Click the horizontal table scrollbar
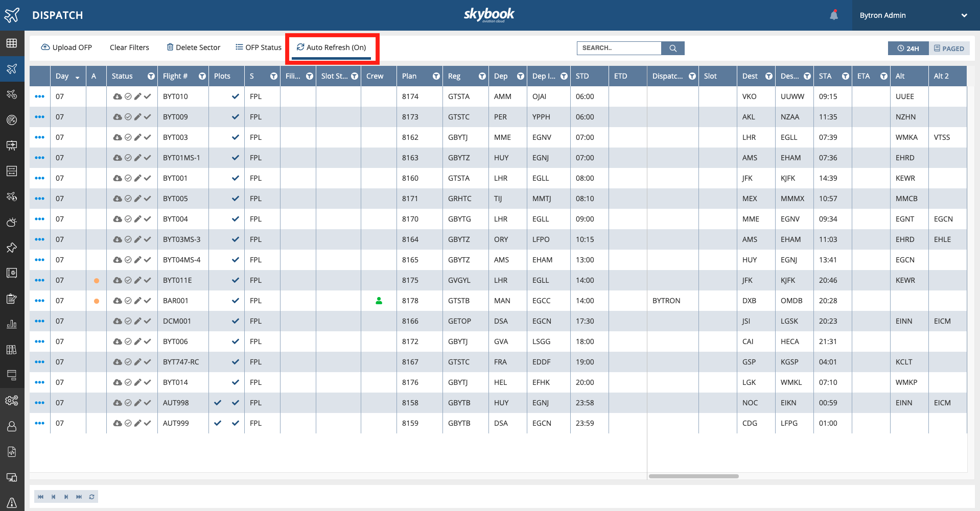The height and width of the screenshot is (511, 980). pyautogui.click(x=693, y=476)
